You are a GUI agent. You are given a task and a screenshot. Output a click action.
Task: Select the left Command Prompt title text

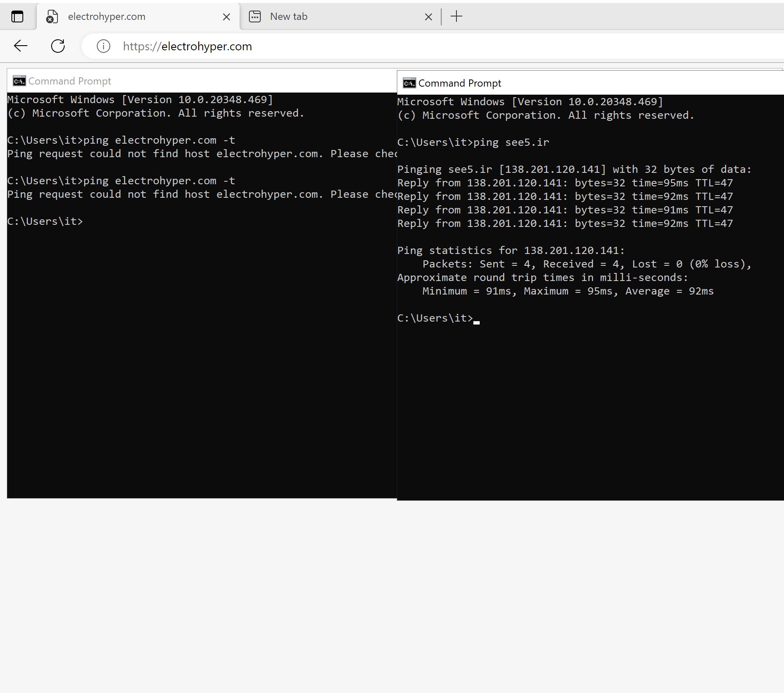pos(70,81)
